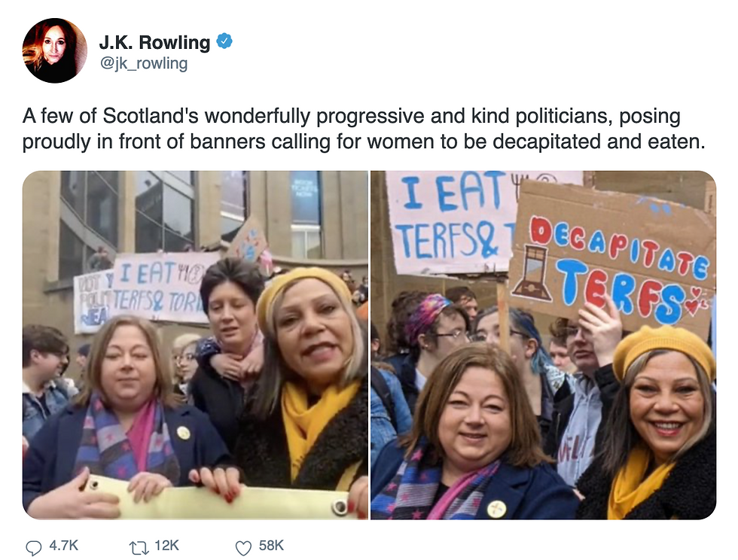Like the tweet with the heart icon
Screen dimensions: 738x560
[243, 548]
